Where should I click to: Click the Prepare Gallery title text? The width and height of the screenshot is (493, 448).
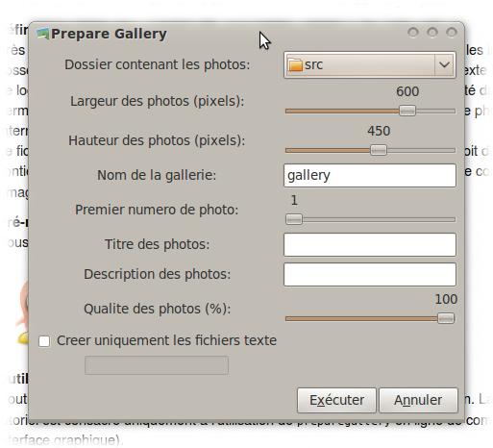tap(109, 34)
